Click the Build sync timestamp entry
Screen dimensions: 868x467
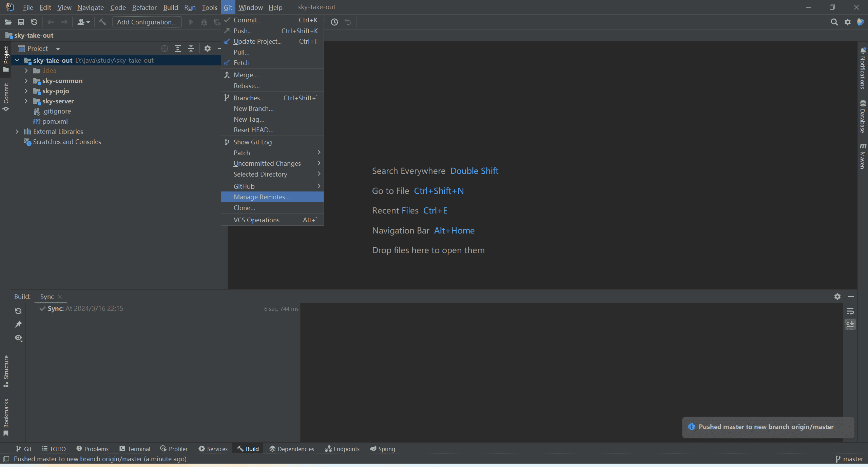tap(85, 308)
